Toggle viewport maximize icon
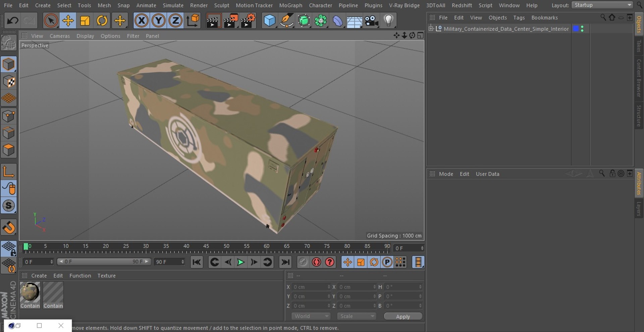 420,36
